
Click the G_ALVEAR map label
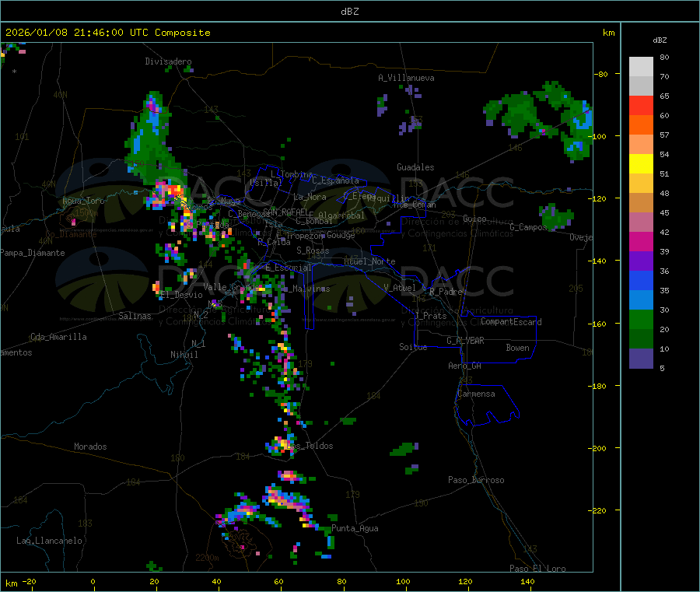(x=466, y=341)
